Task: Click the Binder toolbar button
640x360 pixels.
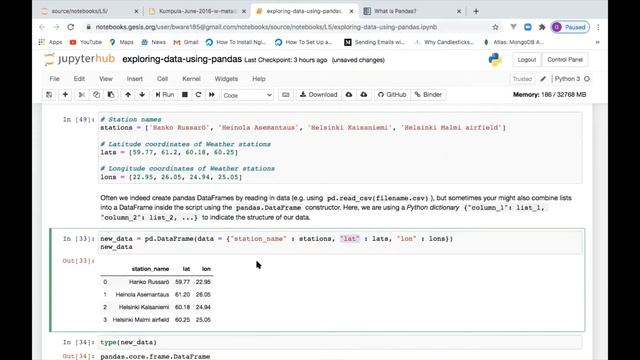Action: [x=428, y=95]
